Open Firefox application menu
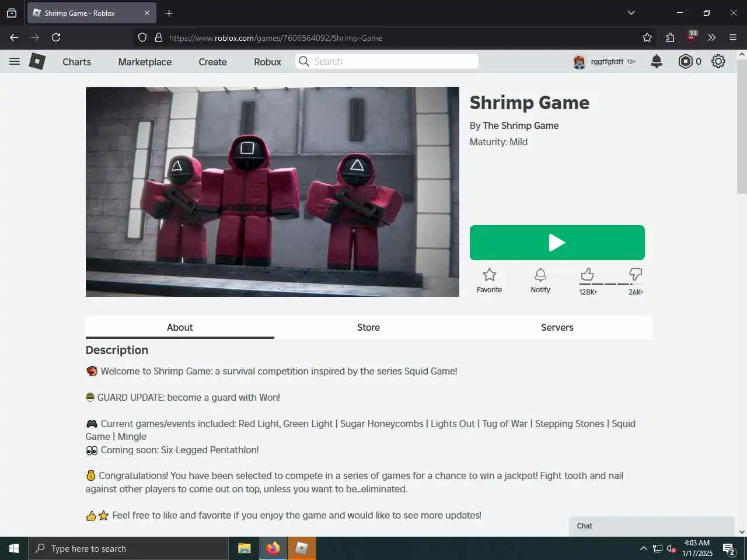The image size is (747, 560). [733, 37]
